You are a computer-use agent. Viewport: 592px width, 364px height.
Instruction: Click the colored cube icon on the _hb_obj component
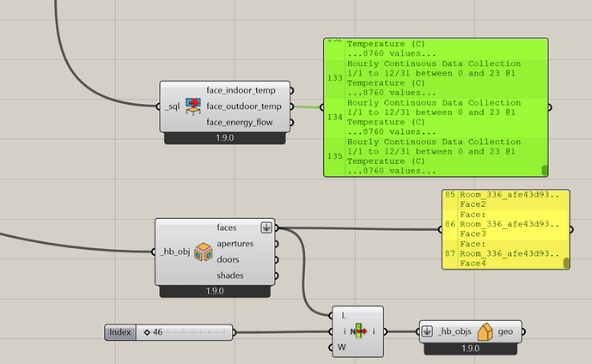[203, 252]
